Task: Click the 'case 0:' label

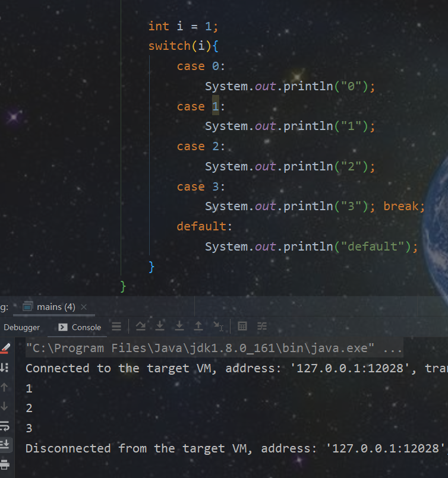Action: click(x=201, y=66)
